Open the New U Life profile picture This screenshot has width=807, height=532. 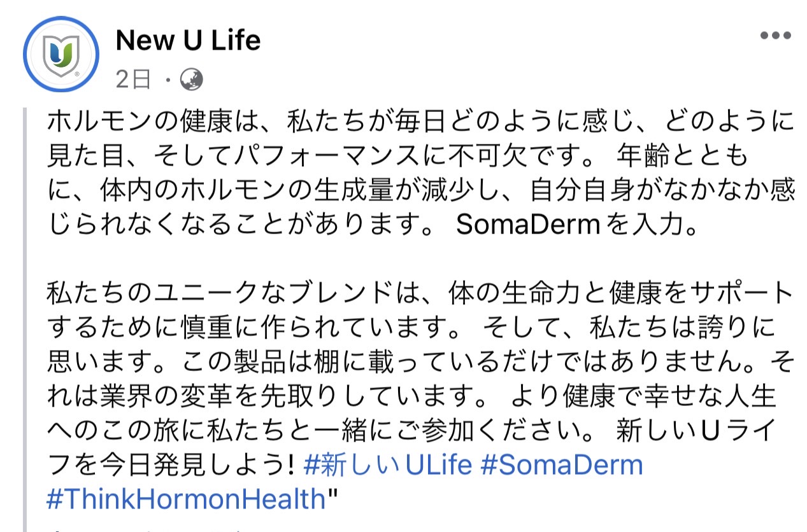61,54
